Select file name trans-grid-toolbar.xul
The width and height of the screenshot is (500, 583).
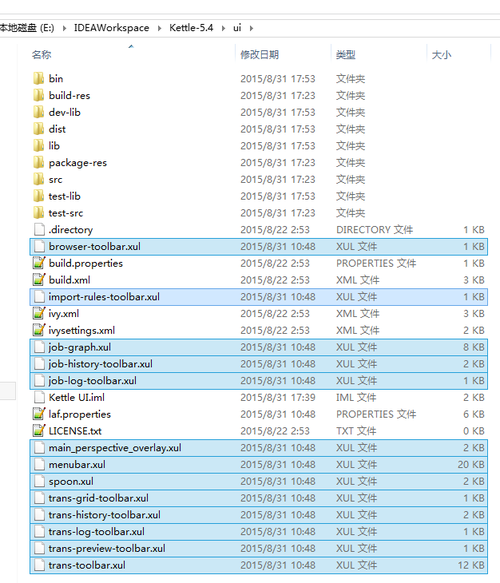[99, 498]
